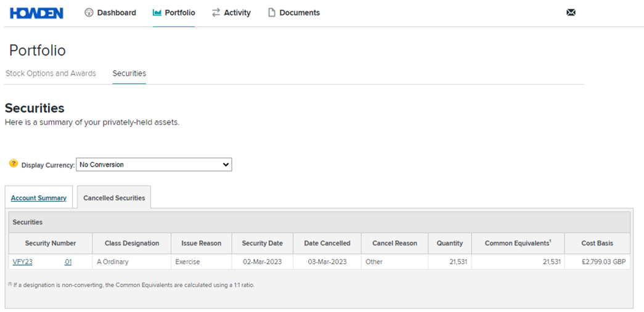Open messages with the envelope icon
The image size is (644, 312).
tap(571, 12)
